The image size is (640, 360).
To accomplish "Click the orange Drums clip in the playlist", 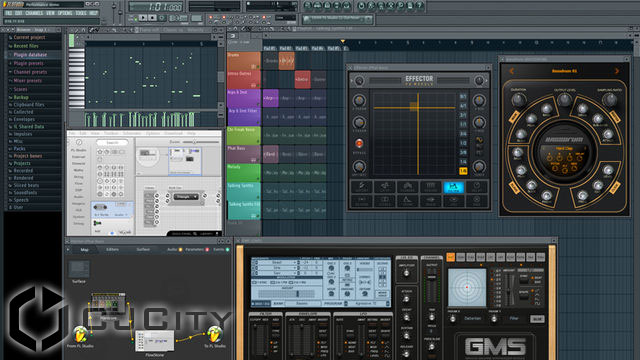I will tap(287, 61).
